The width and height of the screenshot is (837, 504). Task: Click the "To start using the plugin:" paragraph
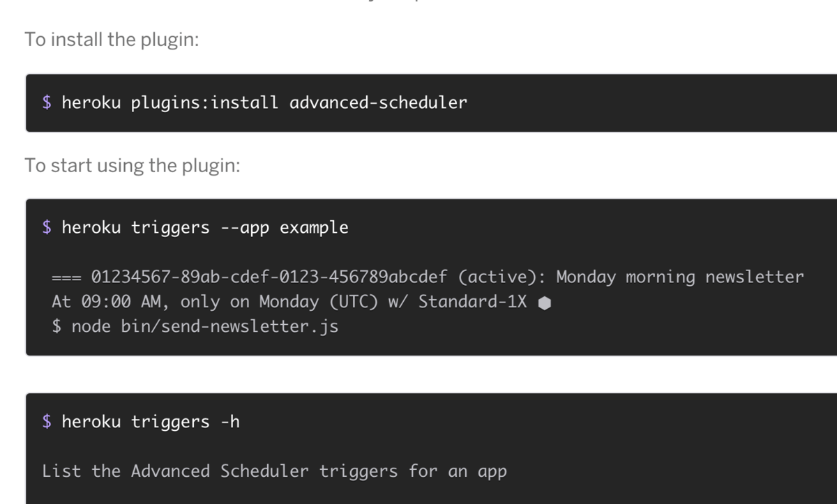click(133, 166)
